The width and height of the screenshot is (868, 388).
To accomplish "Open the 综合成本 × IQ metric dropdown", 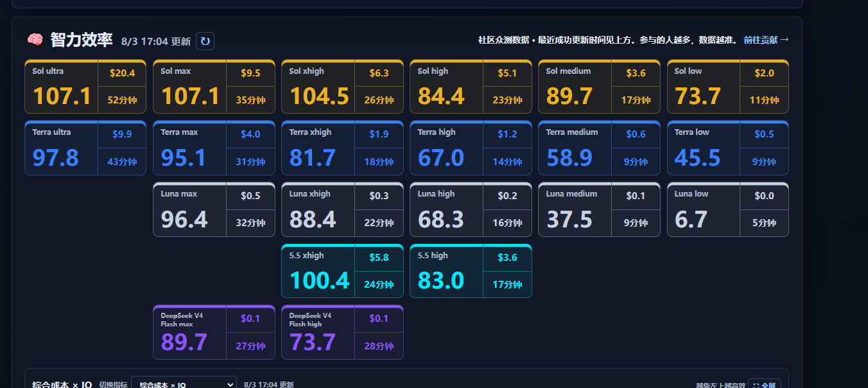I will 184,384.
